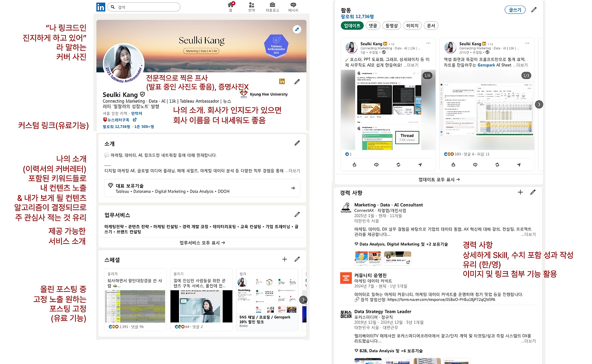Open the featured post 일에 진심인 사람들을 위한 콘텐츠

point(201,300)
